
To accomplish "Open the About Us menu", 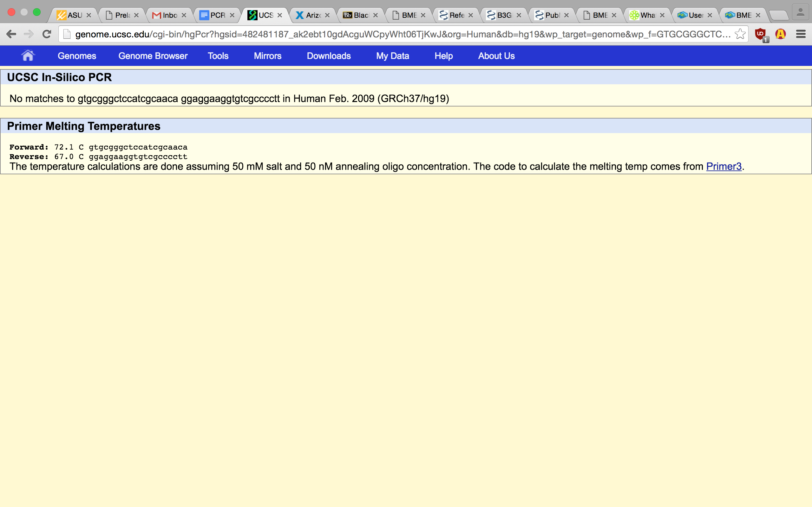I will pyautogui.click(x=496, y=56).
